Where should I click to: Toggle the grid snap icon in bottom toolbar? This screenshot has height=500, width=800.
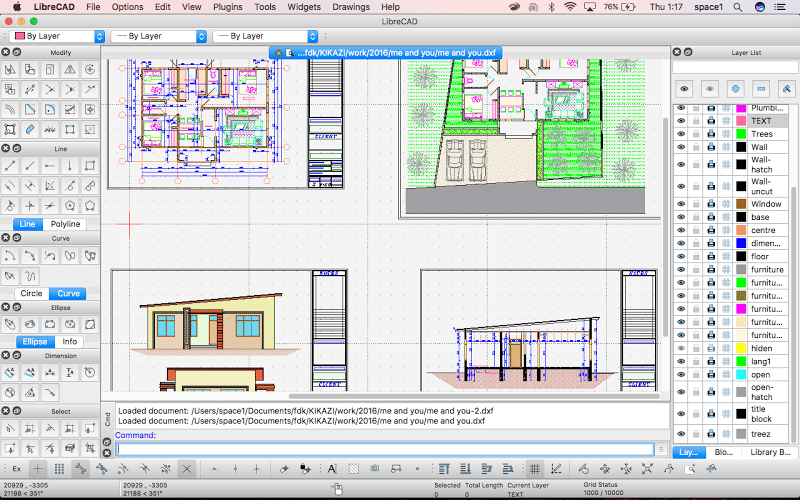tap(59, 468)
